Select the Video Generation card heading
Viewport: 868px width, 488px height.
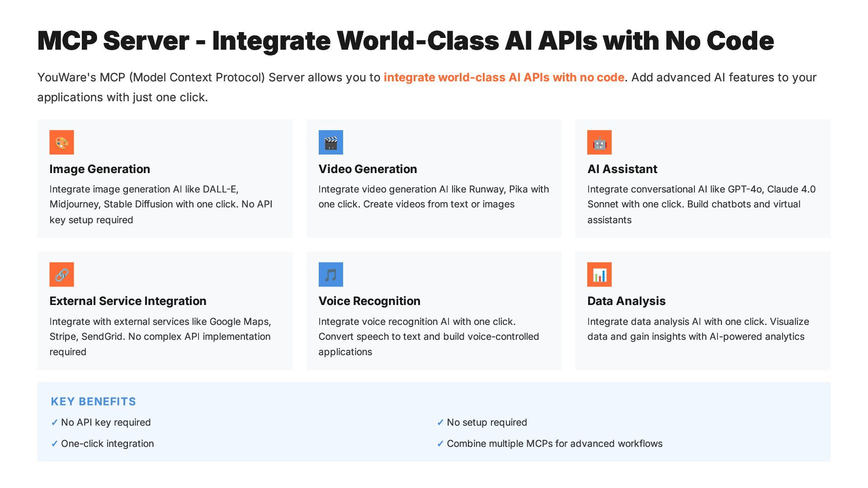tap(368, 169)
